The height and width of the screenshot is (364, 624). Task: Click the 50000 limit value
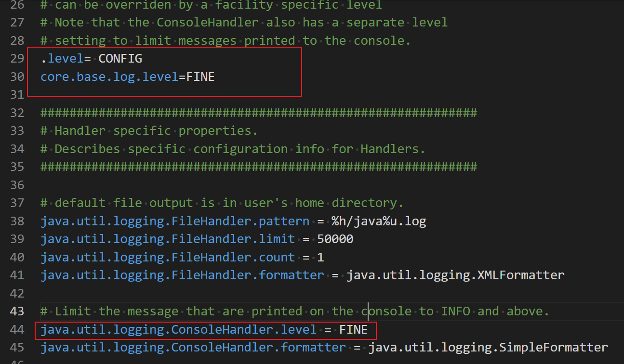335,239
